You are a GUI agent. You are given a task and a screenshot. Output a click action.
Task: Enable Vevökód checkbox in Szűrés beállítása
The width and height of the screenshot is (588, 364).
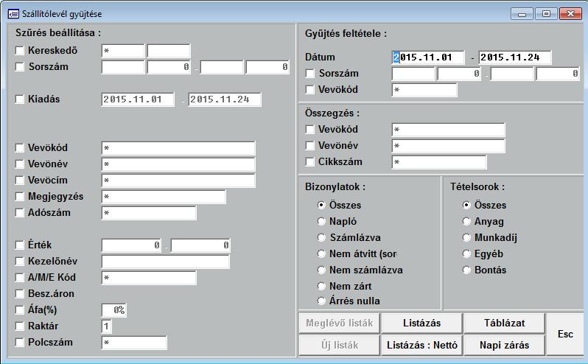19,147
